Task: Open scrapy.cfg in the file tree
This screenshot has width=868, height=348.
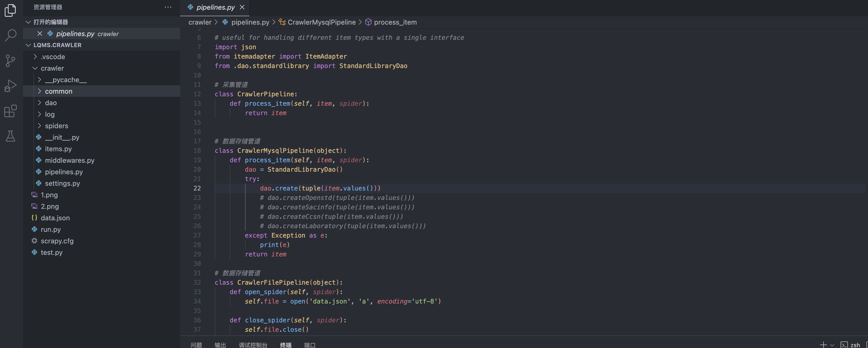Action: click(x=101, y=241)
